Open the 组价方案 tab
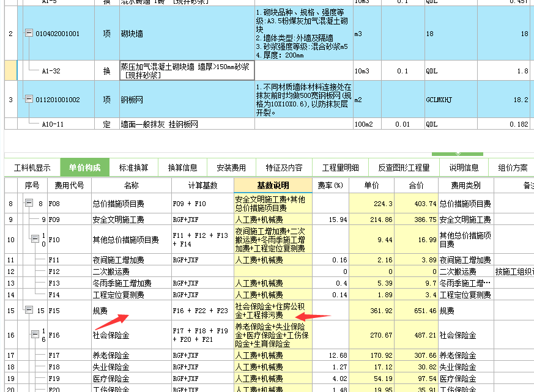 (x=512, y=168)
